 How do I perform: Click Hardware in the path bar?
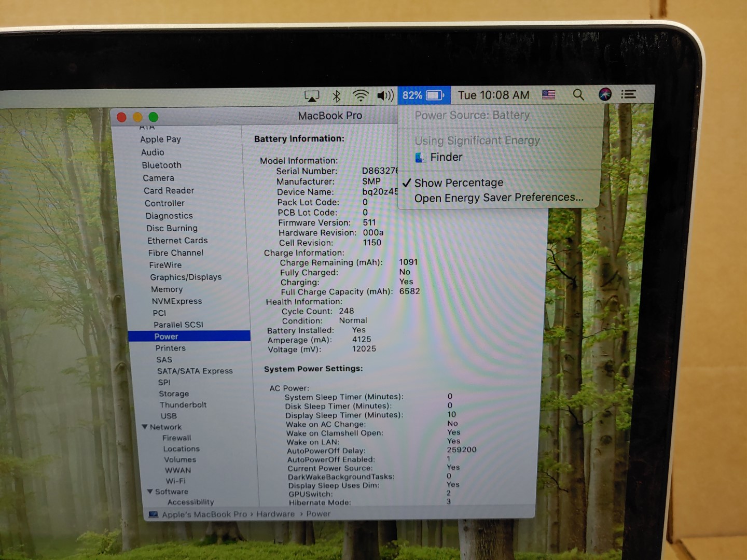(x=275, y=514)
